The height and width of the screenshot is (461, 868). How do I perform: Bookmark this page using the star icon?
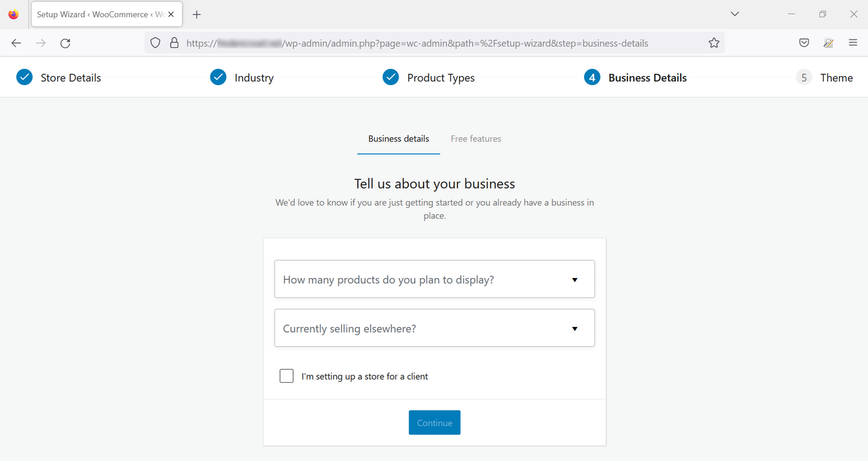coord(714,43)
